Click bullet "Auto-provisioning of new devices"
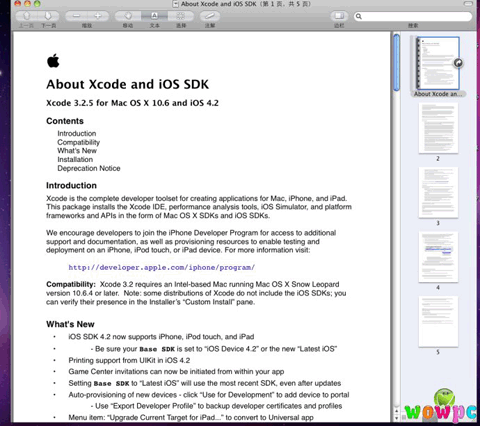 click(x=209, y=395)
